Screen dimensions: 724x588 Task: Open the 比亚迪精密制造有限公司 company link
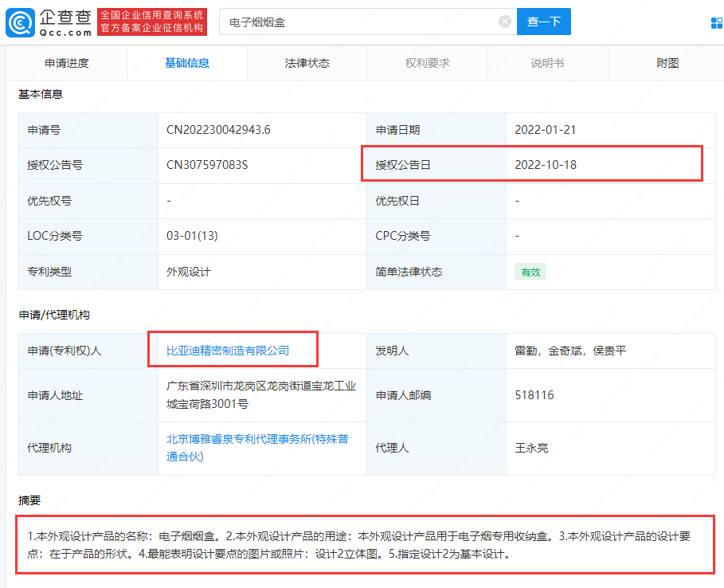click(228, 351)
